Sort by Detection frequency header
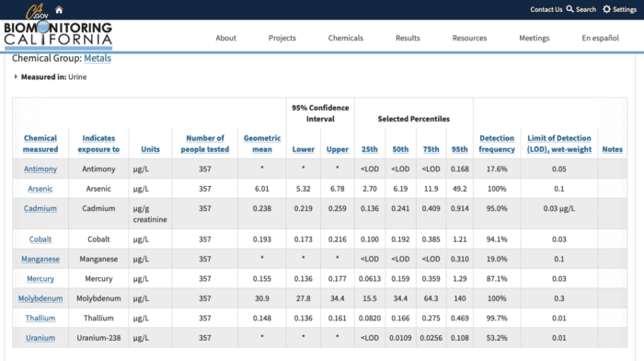The image size is (644, 361). pyautogui.click(x=497, y=144)
